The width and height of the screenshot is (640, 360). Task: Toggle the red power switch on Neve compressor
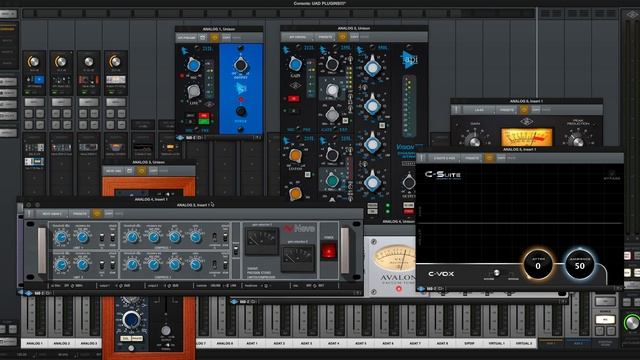pos(329,251)
